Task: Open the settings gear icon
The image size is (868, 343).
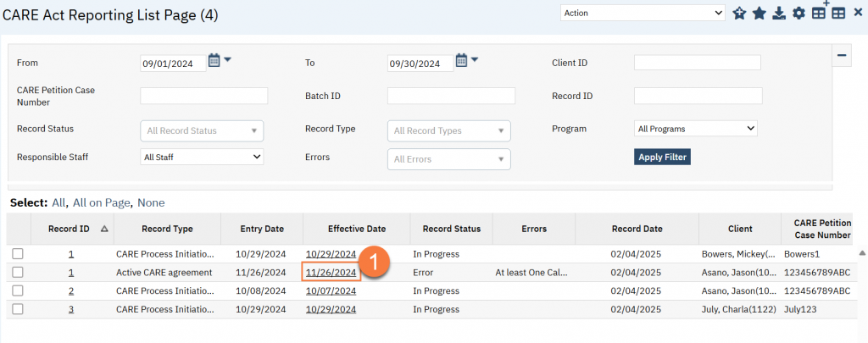Action: click(x=798, y=14)
